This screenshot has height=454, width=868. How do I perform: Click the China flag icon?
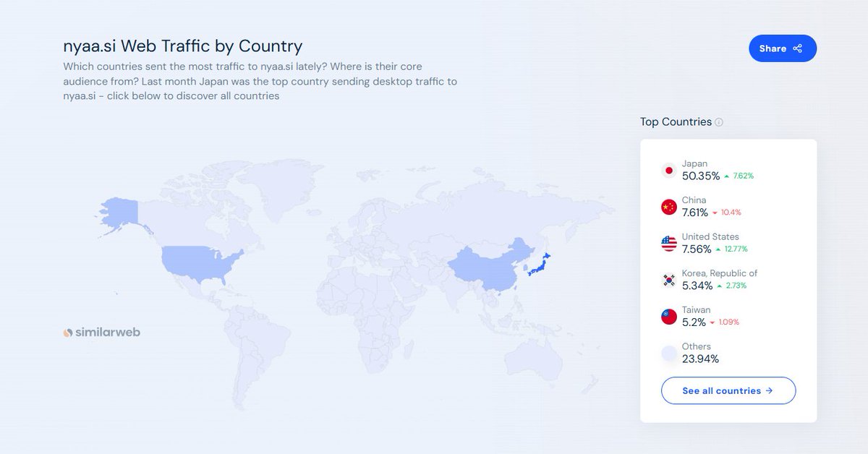(x=669, y=207)
